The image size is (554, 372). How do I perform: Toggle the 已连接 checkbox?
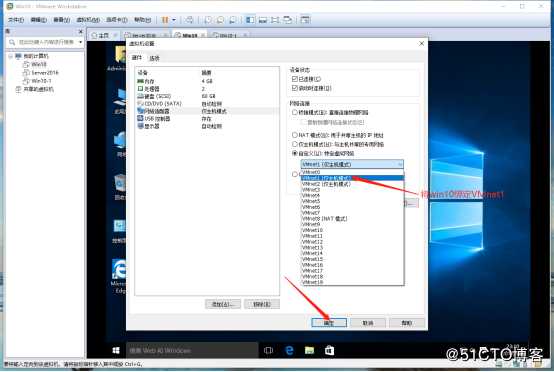click(x=295, y=79)
